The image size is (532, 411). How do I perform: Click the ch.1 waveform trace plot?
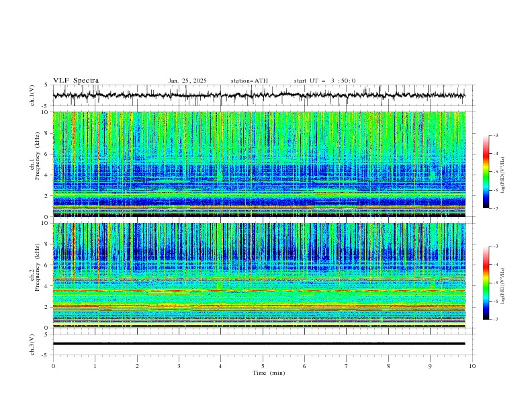[x=259, y=95]
